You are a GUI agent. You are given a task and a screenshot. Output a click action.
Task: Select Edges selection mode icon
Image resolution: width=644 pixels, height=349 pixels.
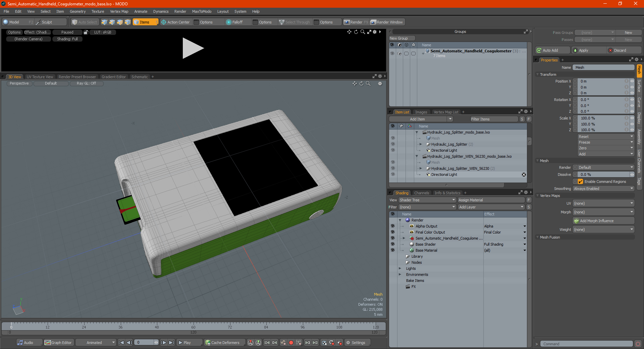[x=112, y=22]
